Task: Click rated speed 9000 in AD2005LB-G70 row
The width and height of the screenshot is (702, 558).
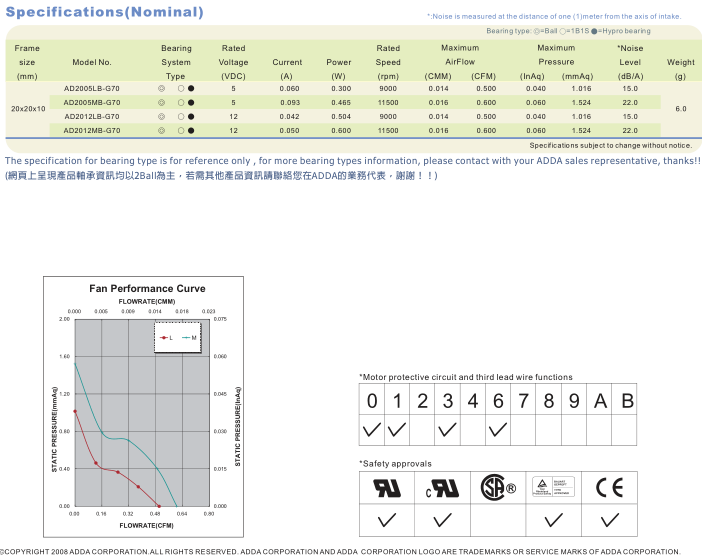Action: tap(388, 89)
